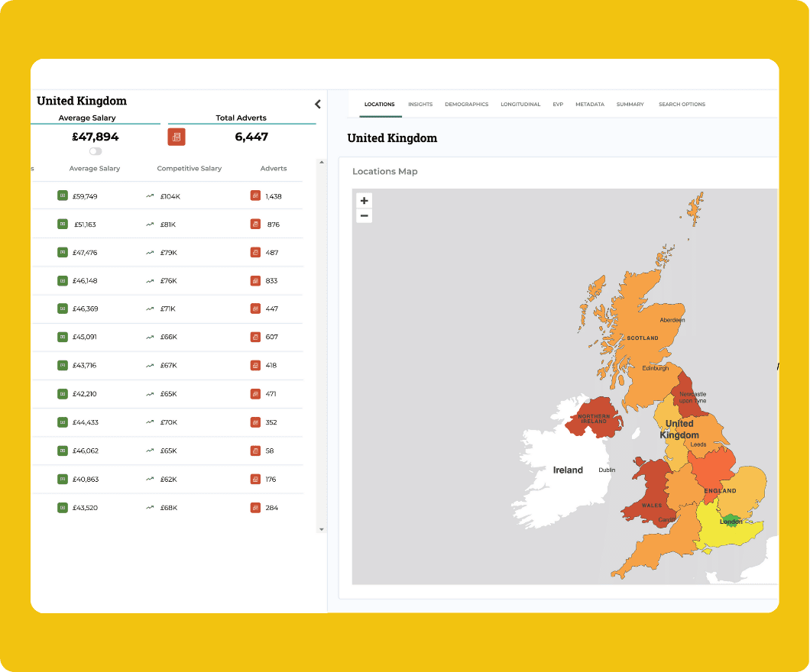Click the red Total Adverts document icon
Viewport: 810px width, 672px height.
[x=177, y=137]
